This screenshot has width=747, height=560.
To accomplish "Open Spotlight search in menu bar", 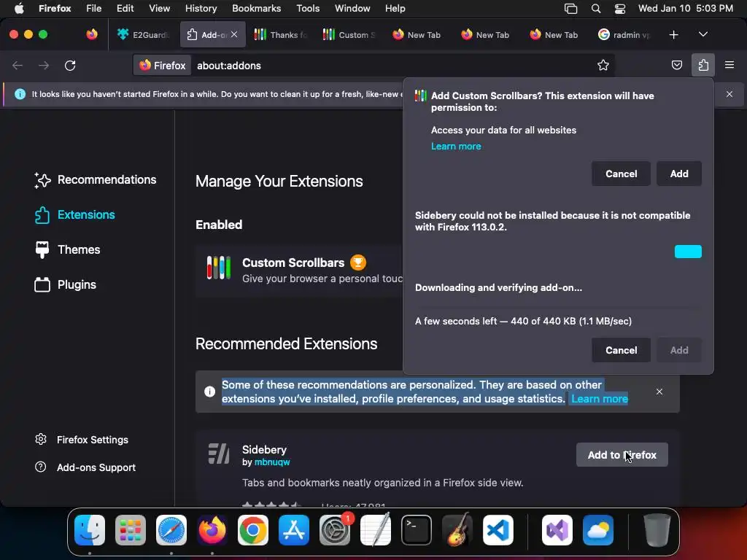I will [595, 8].
